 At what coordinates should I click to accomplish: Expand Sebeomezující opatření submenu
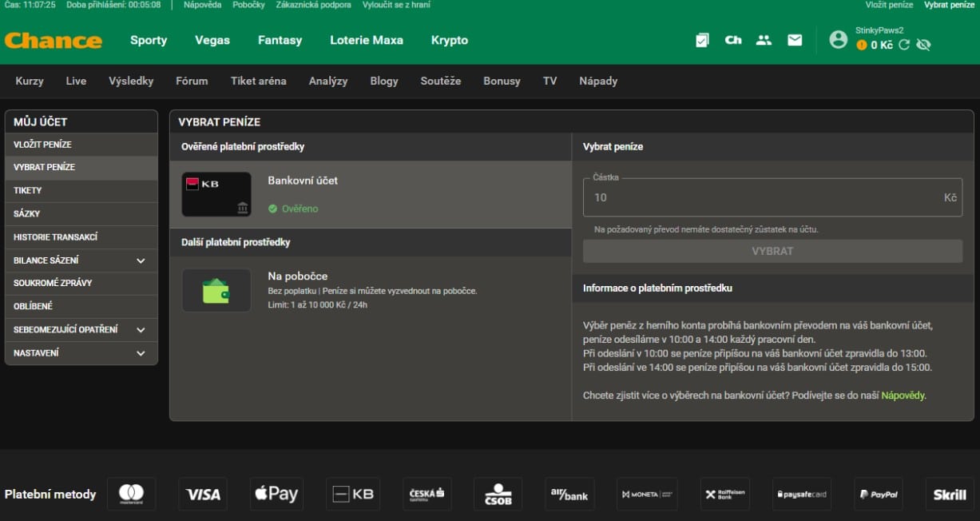click(141, 329)
